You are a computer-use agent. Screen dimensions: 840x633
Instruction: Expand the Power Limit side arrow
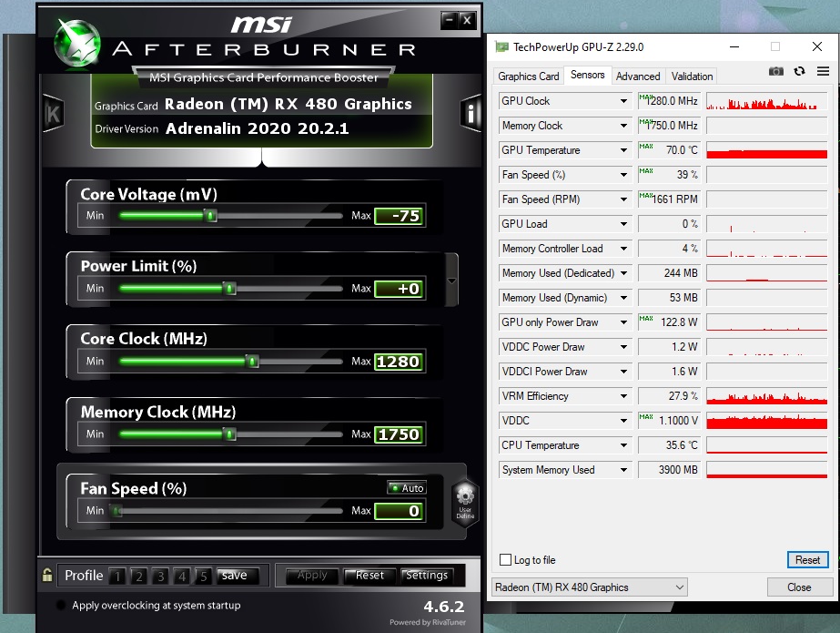tap(451, 281)
